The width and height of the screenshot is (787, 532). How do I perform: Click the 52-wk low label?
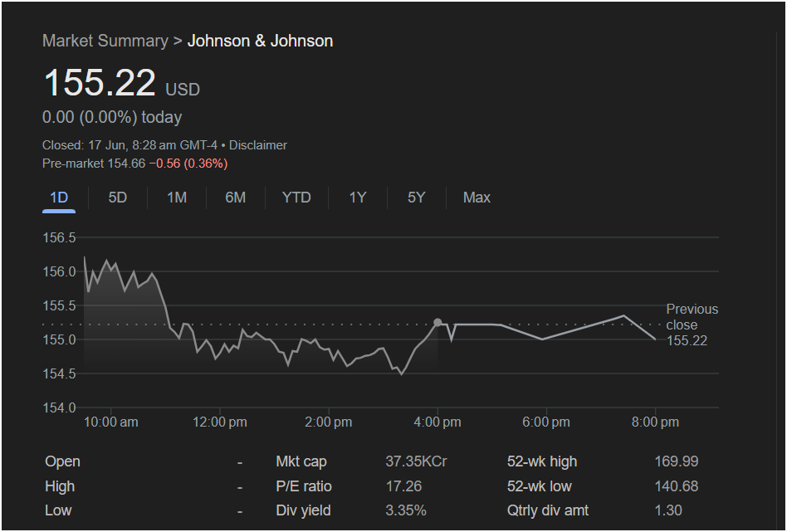[539, 486]
